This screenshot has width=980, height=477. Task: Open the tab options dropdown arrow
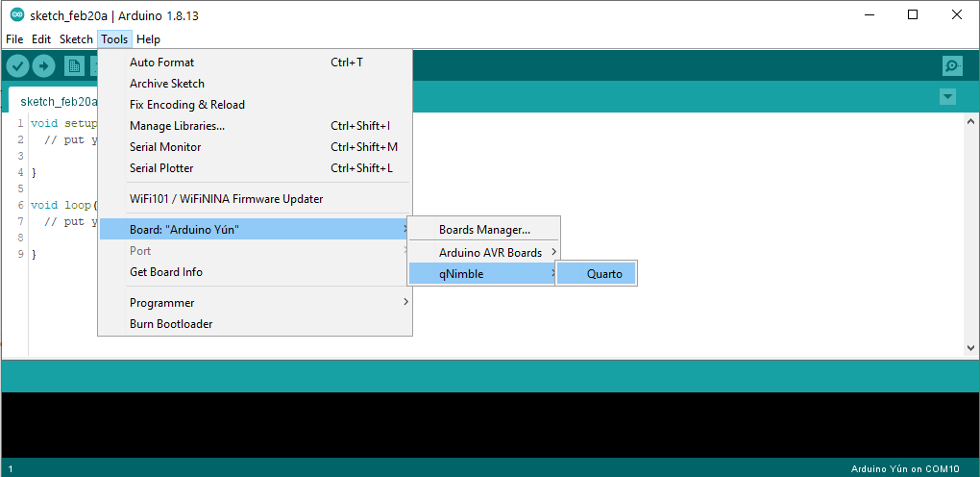click(947, 96)
